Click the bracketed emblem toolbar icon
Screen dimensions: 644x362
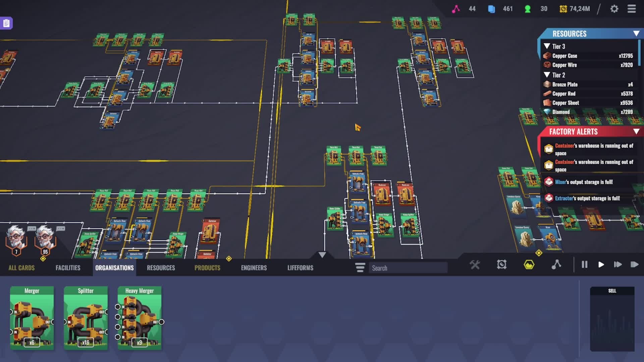click(502, 265)
